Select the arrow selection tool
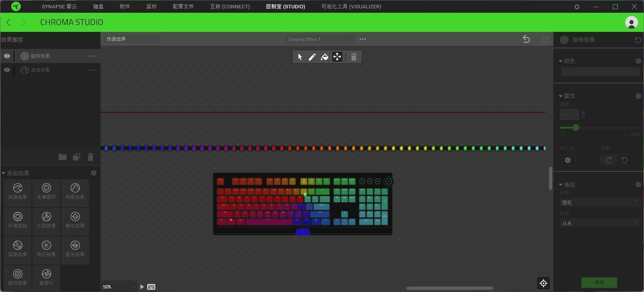The image size is (644, 292). coord(300,57)
